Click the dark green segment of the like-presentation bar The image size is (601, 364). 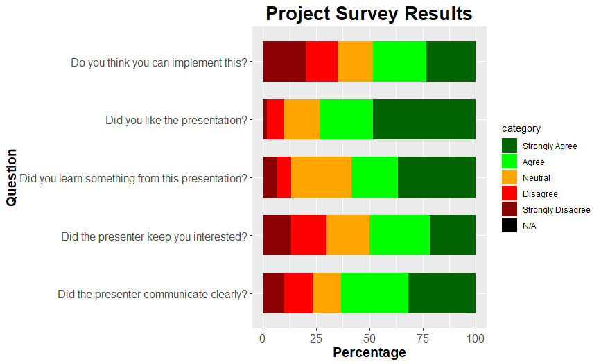coord(424,119)
